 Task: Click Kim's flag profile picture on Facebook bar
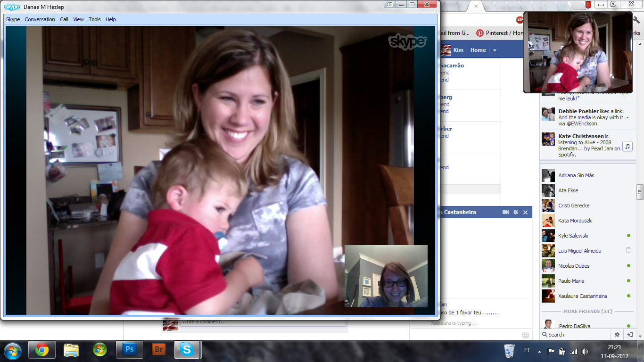click(x=446, y=50)
